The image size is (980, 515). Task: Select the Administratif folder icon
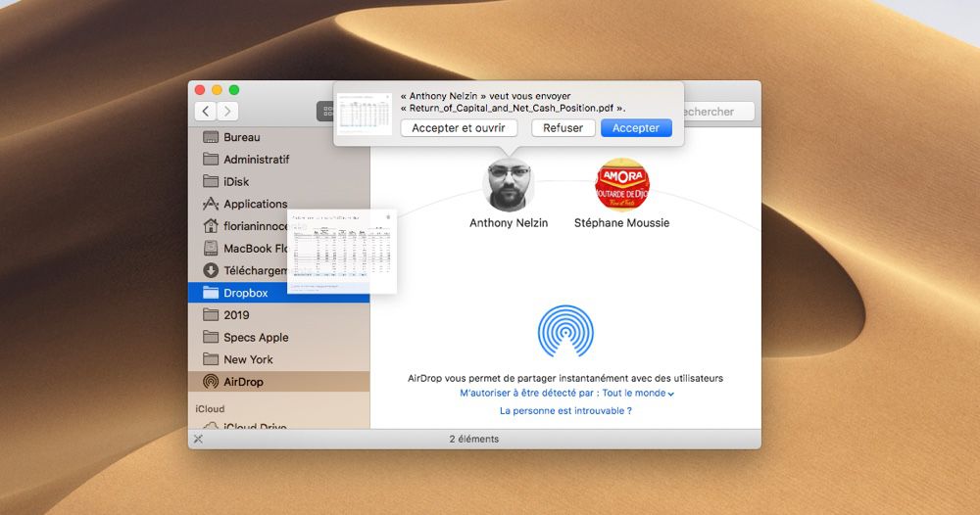click(x=211, y=160)
